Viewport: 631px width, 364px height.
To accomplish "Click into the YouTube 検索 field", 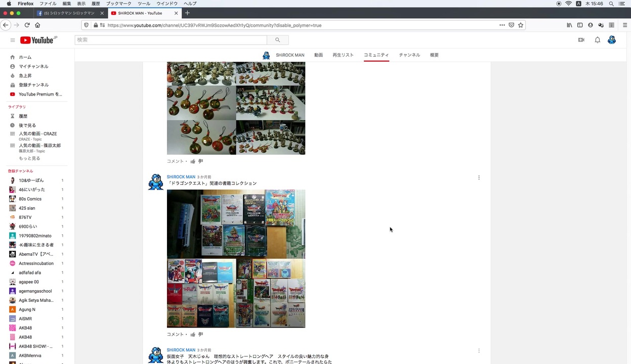I will click(171, 40).
